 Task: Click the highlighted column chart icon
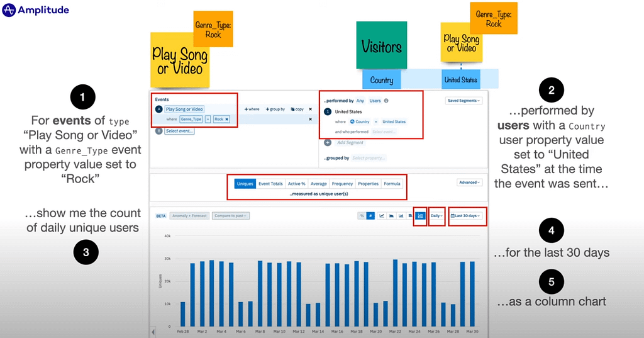[x=420, y=216]
